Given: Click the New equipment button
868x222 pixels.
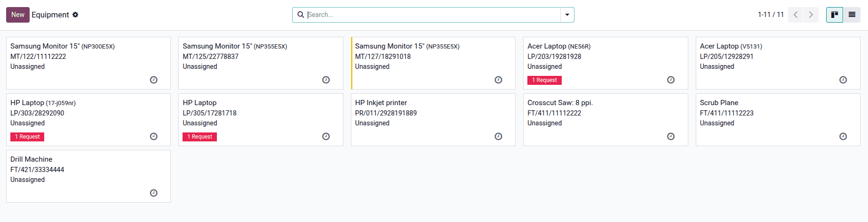Looking at the screenshot, I should 18,15.
